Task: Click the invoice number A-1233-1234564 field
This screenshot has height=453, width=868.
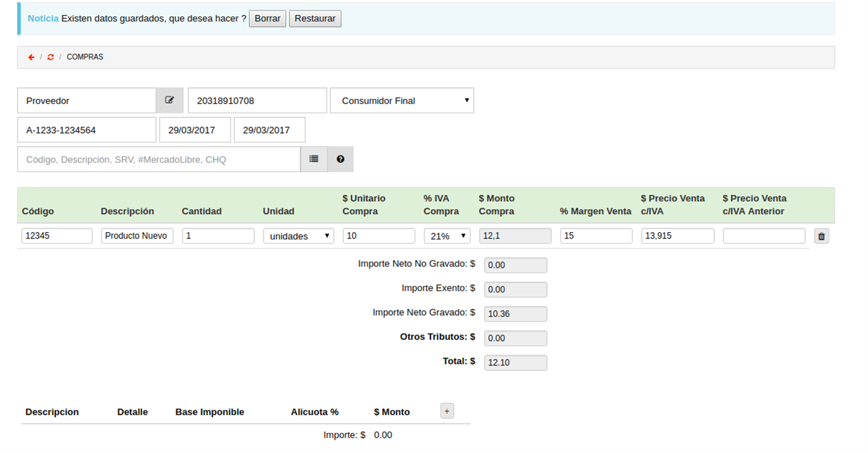Action: 87,130
